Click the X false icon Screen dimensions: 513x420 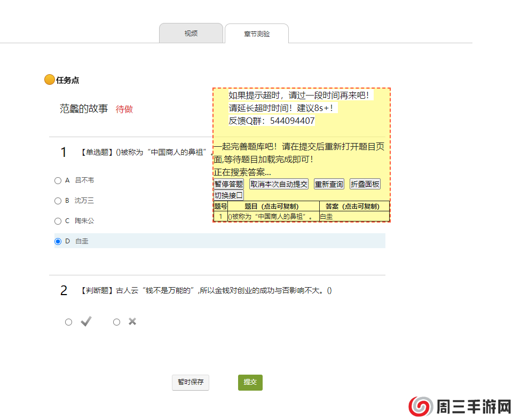[x=132, y=321]
